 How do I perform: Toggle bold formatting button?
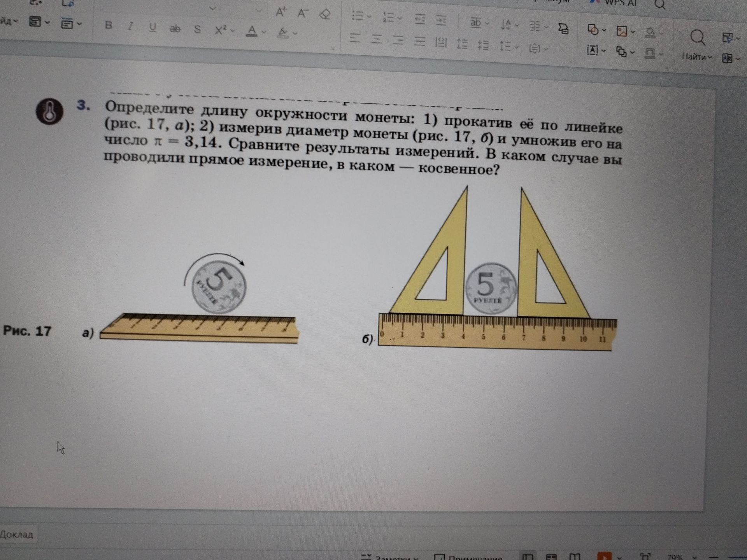[x=109, y=26]
